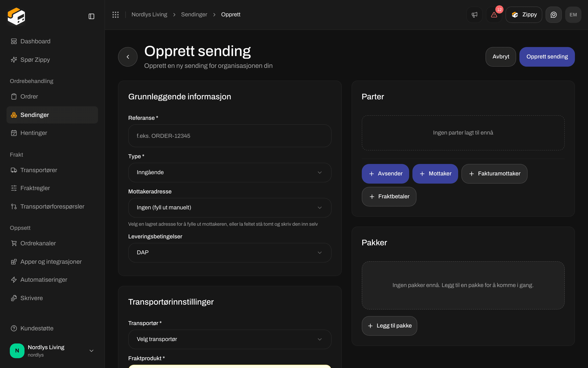Open Fraktregler in the sidebar
This screenshot has width=588, height=368.
coord(52,188)
